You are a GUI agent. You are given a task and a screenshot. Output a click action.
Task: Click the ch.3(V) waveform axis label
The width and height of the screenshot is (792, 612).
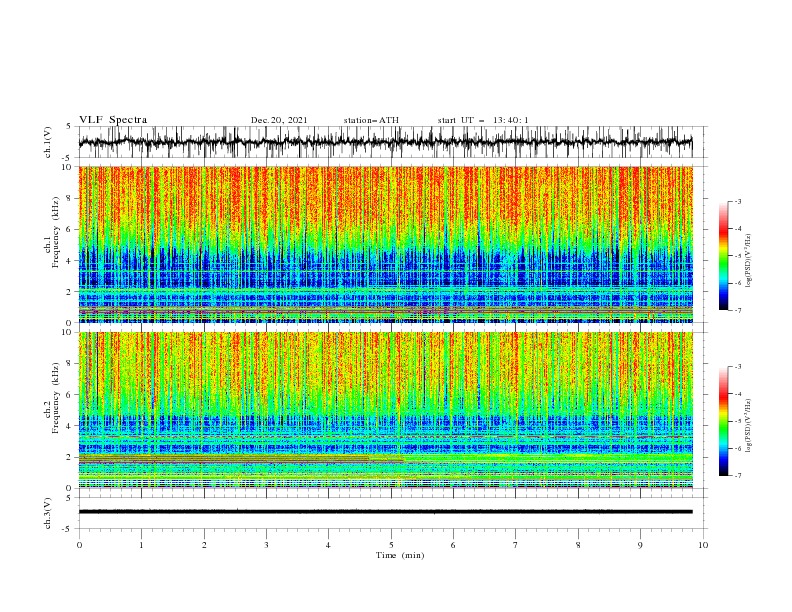(48, 513)
